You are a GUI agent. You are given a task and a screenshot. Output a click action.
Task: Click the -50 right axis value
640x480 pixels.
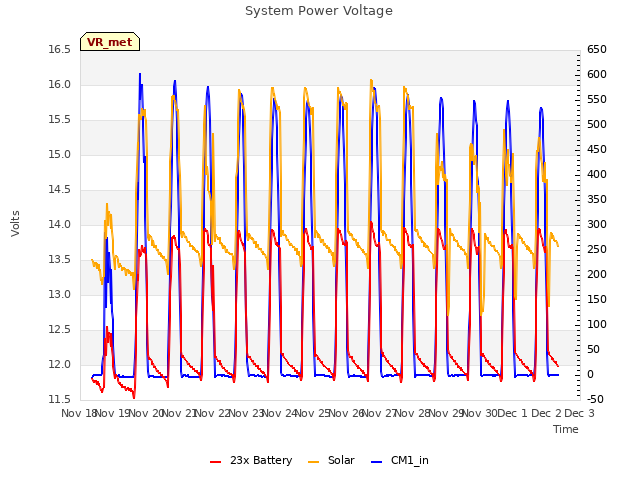coord(595,400)
